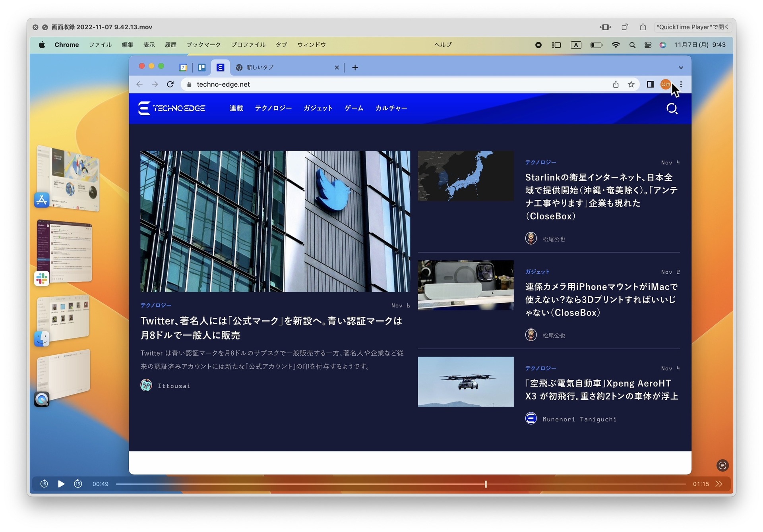Open the 連載 navigation link

coord(236,108)
